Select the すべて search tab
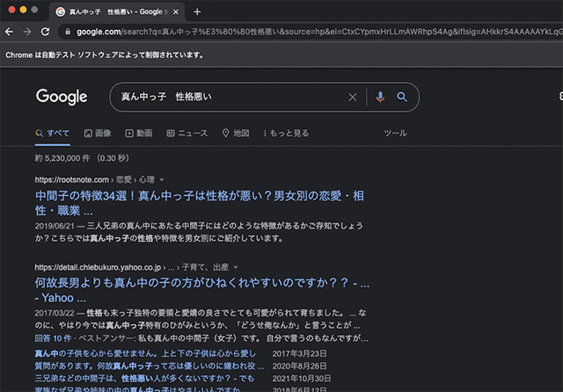 (x=53, y=134)
